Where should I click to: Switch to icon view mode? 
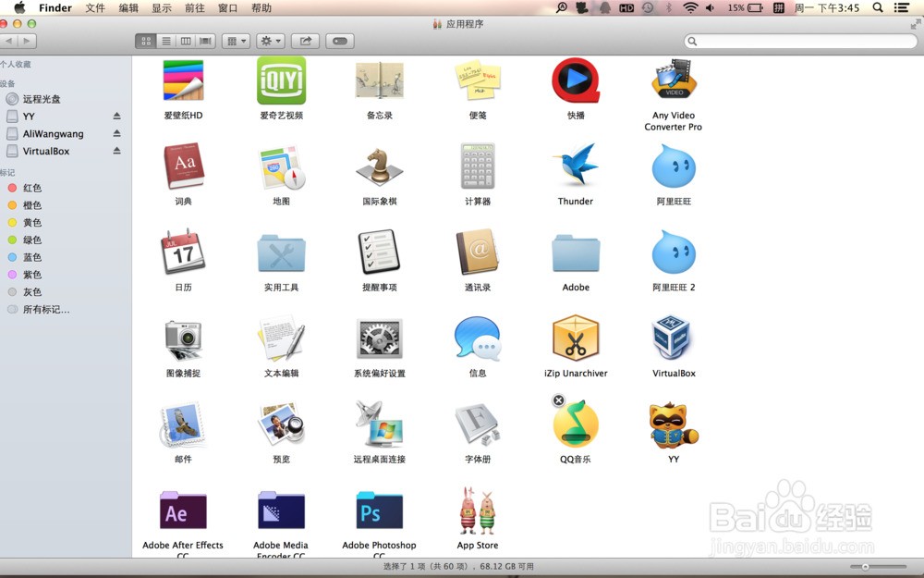click(x=146, y=41)
